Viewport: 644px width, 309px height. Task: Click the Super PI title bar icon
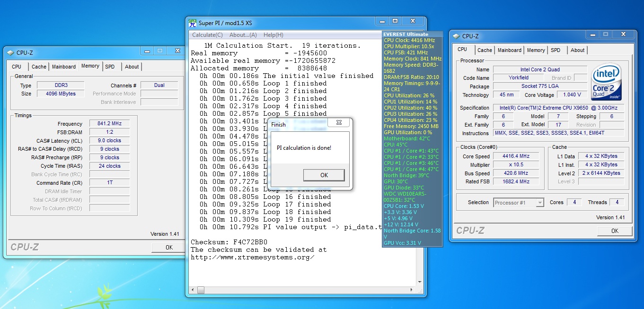click(x=193, y=23)
